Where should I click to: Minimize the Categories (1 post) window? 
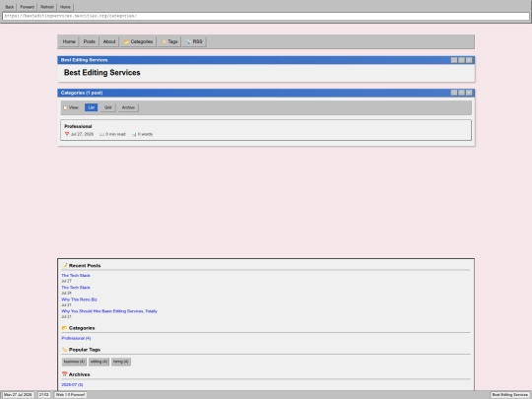click(x=454, y=93)
